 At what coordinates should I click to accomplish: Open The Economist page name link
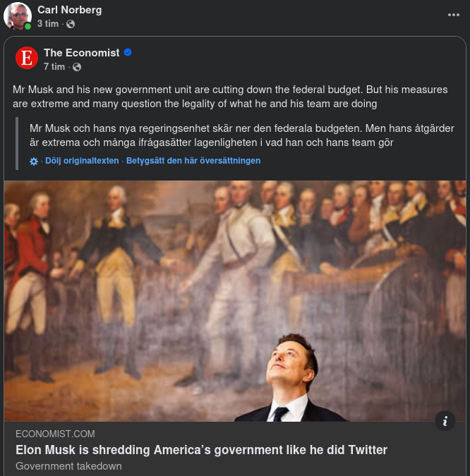(81, 53)
